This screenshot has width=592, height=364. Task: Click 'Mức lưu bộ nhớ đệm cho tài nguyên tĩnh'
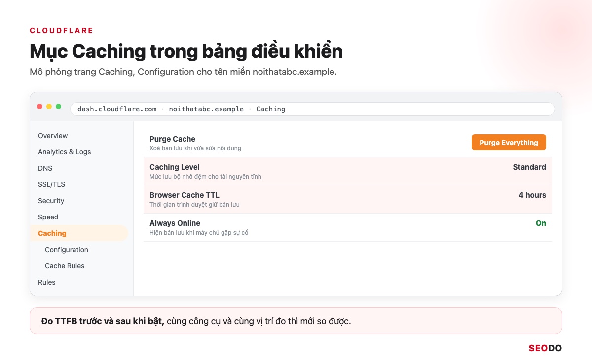tap(205, 177)
